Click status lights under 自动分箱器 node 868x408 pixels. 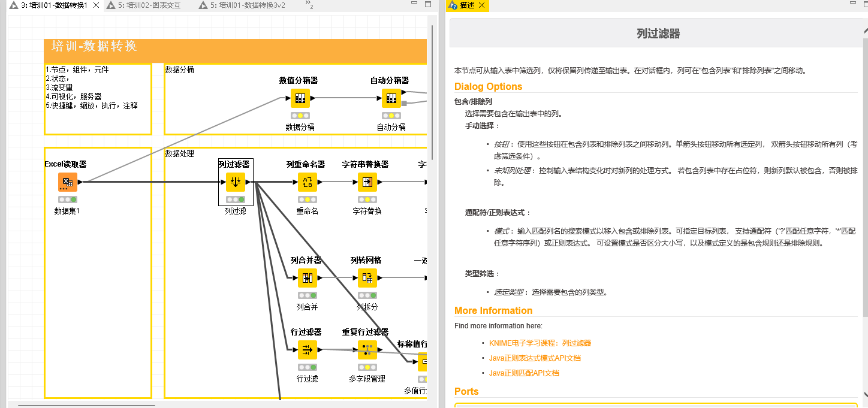coord(391,116)
